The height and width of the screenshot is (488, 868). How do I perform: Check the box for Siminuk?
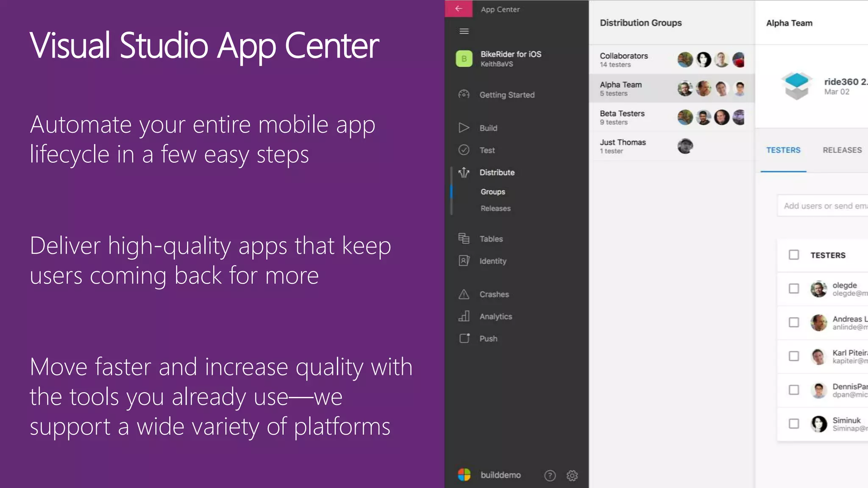coord(794,424)
